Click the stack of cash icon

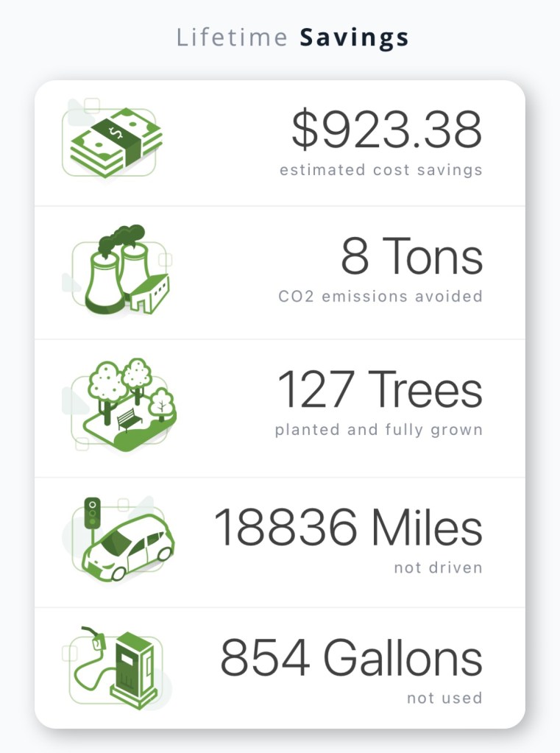tap(116, 141)
